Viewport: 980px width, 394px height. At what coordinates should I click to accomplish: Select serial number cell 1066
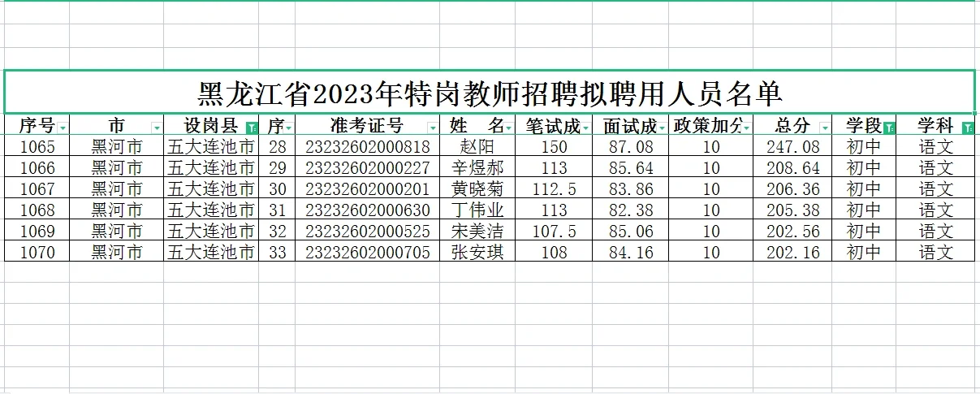[x=37, y=168]
